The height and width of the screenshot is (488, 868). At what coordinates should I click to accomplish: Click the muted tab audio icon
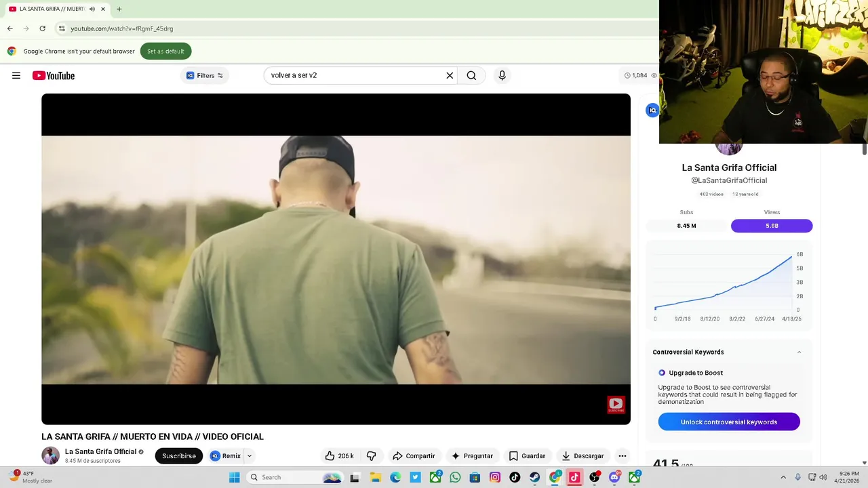[92, 9]
